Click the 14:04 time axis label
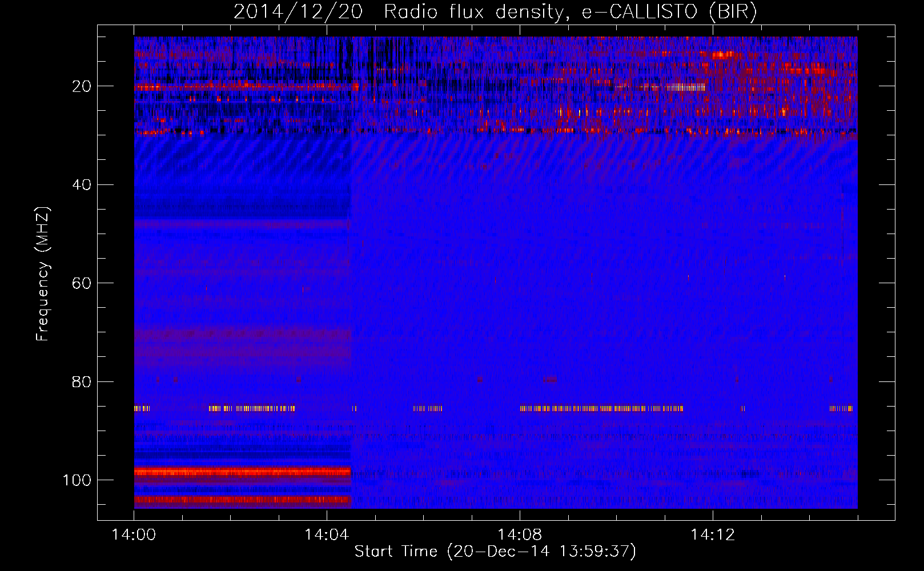This screenshot has width=924, height=571. coord(327,535)
